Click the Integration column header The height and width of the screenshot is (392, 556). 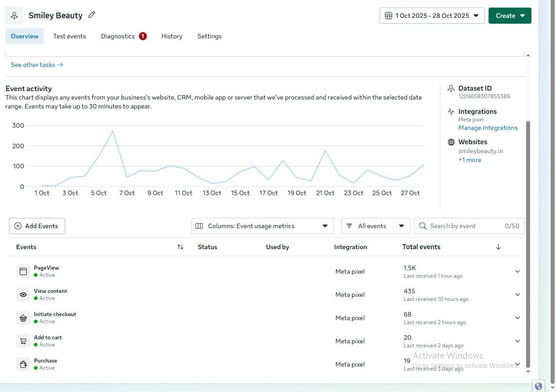click(x=351, y=247)
